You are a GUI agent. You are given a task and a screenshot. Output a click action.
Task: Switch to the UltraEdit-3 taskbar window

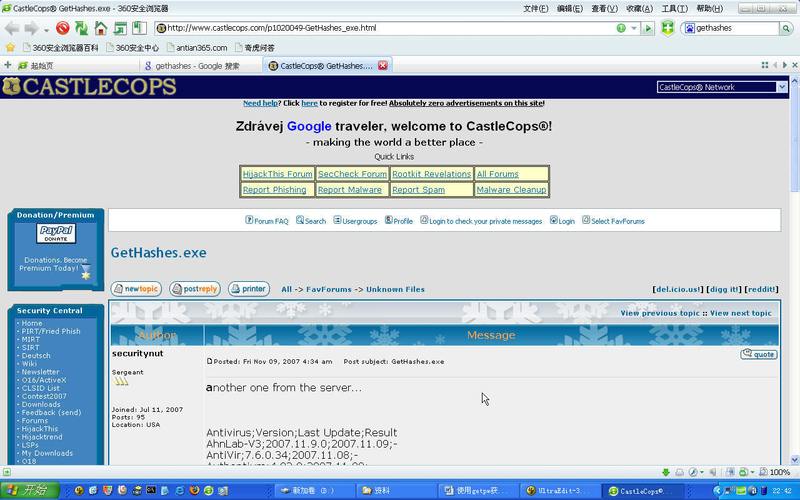coord(558,490)
